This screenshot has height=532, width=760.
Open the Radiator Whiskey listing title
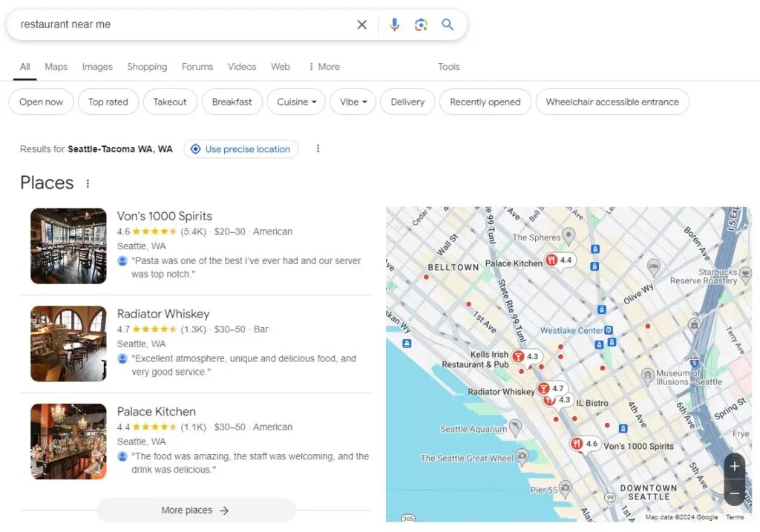point(163,314)
